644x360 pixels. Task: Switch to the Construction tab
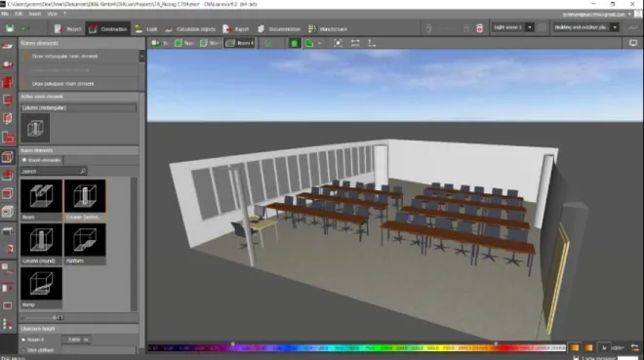pos(108,28)
